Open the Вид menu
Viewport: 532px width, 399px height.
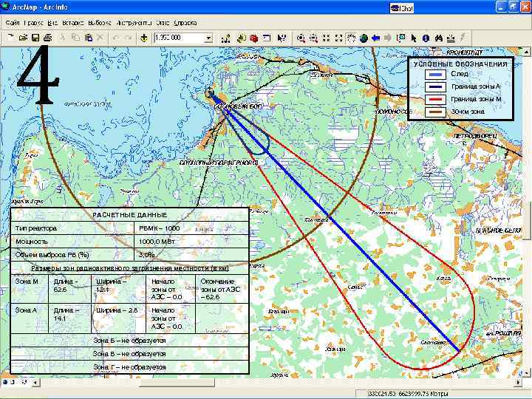tap(52, 23)
